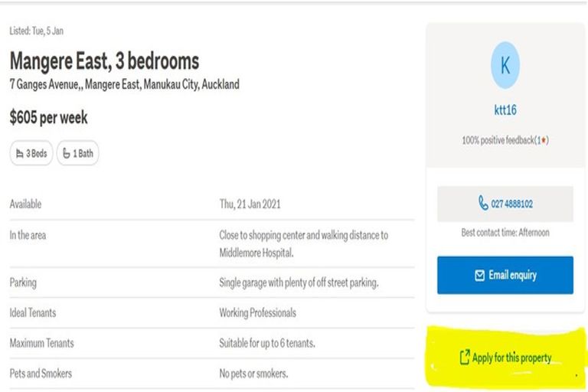Viewport: 588px width, 392px height.
Task: Click the Best contact time: Afternoon note
Action: click(505, 233)
